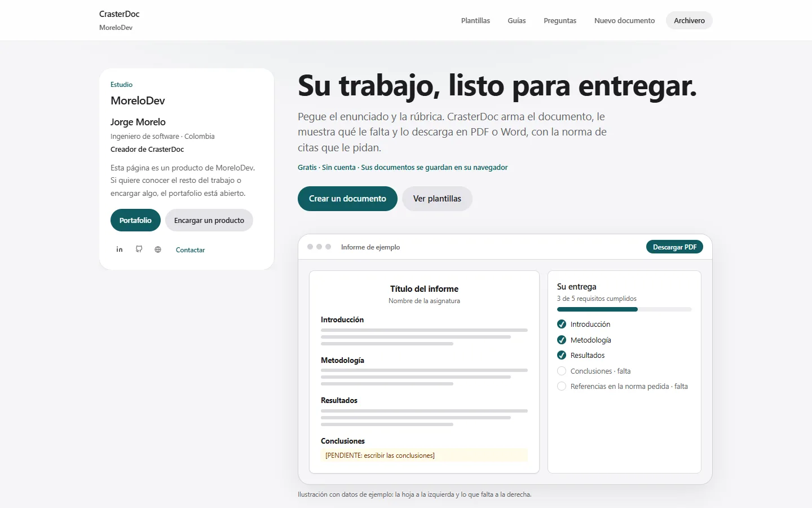Screen dimensions: 812x508
Task: Open the Preguntas nav item
Action: click(x=560, y=20)
